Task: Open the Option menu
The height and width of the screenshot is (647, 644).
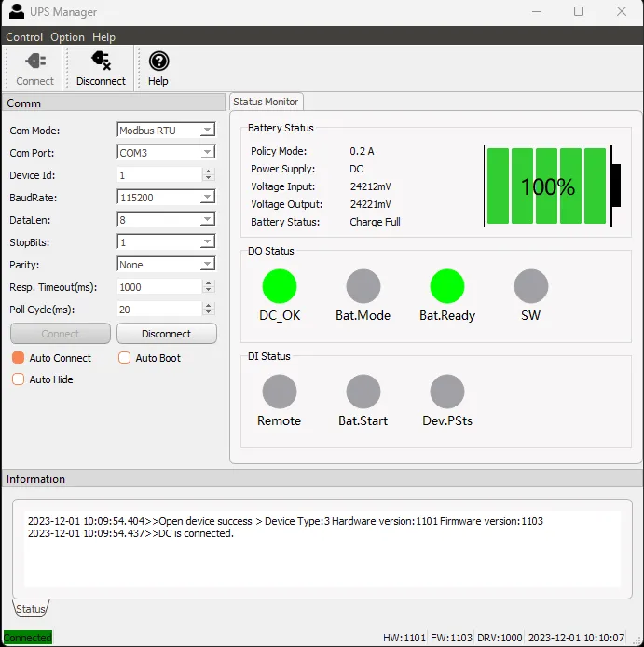Action: click(x=68, y=37)
